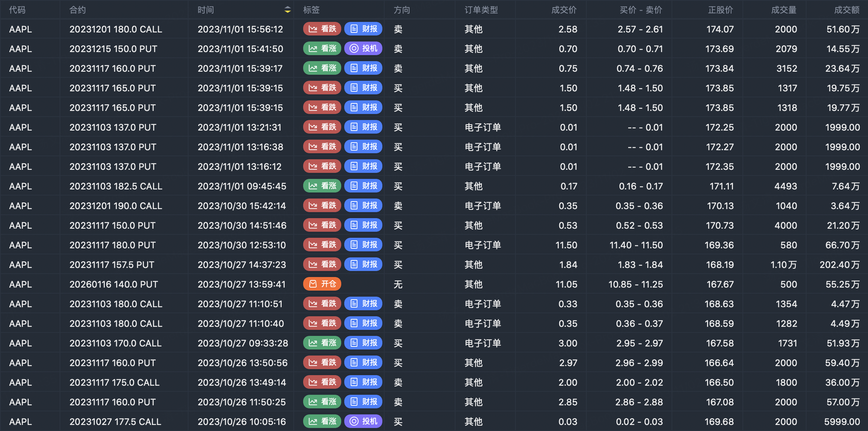Image resolution: width=868 pixels, height=431 pixels.
Task: Click timestamp 2023/10/27 13:59:41
Action: click(242, 284)
